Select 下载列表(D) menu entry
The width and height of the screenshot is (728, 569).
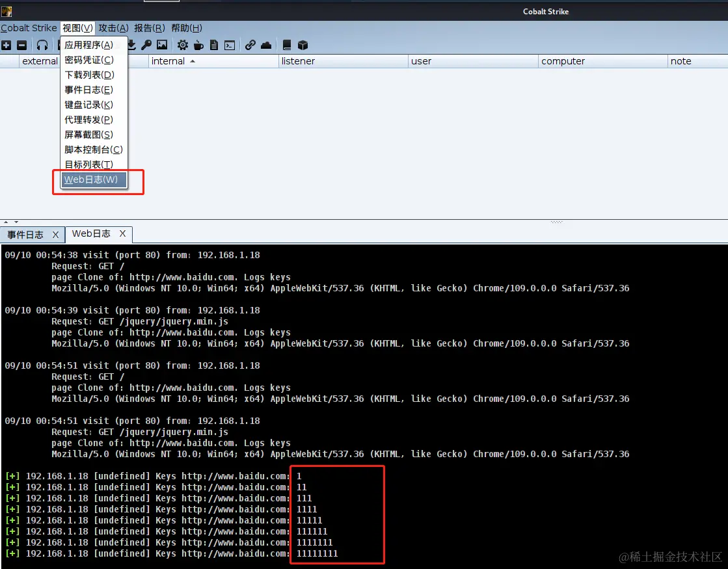pos(94,75)
